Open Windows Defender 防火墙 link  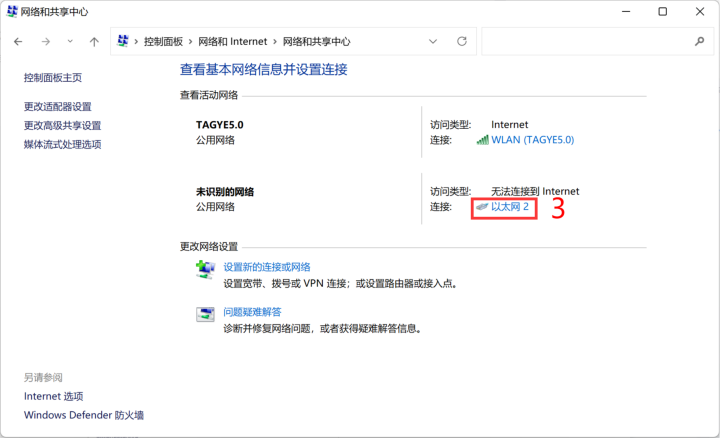pyautogui.click(x=84, y=415)
